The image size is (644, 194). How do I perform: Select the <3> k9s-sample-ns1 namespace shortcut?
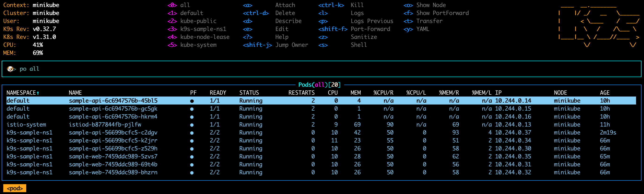point(197,29)
